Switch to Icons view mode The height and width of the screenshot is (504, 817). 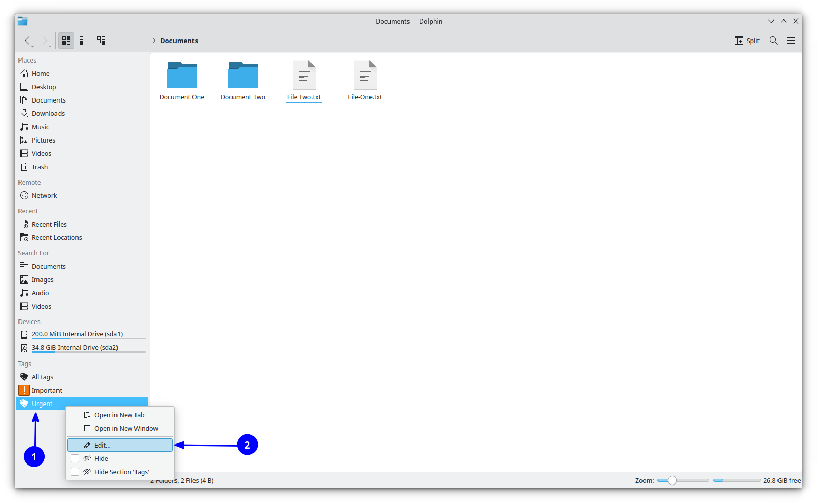tap(66, 41)
